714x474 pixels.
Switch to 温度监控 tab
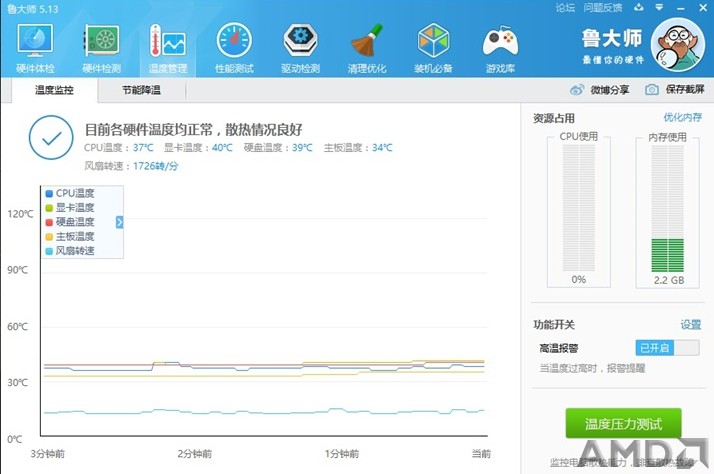tap(54, 90)
